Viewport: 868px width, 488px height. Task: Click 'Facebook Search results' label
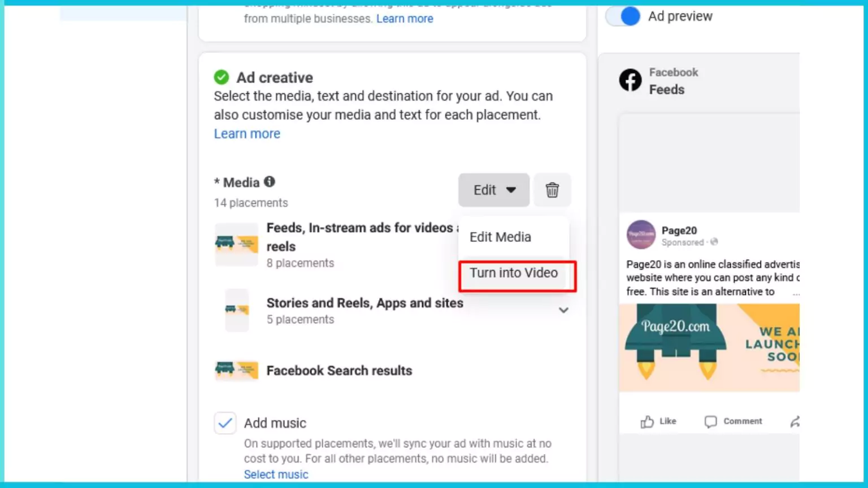339,371
